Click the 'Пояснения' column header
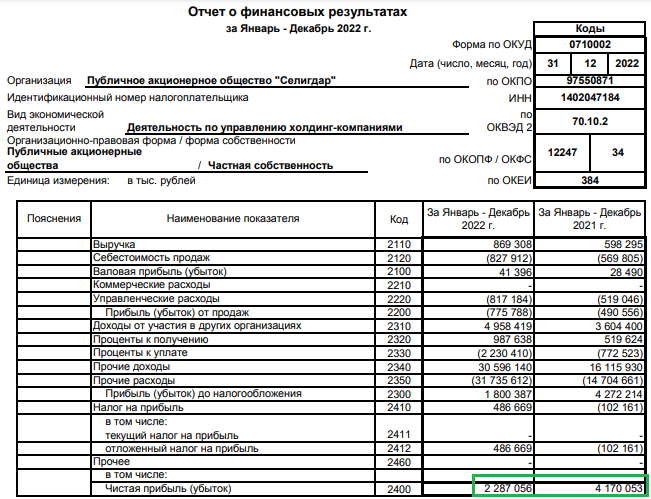This screenshot has height=499, width=651. (54, 218)
